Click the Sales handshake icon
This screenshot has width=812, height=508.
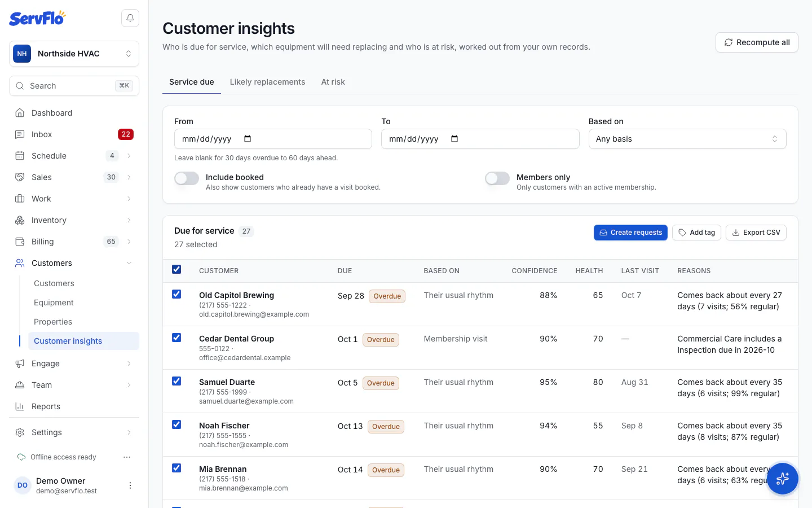[x=20, y=177]
